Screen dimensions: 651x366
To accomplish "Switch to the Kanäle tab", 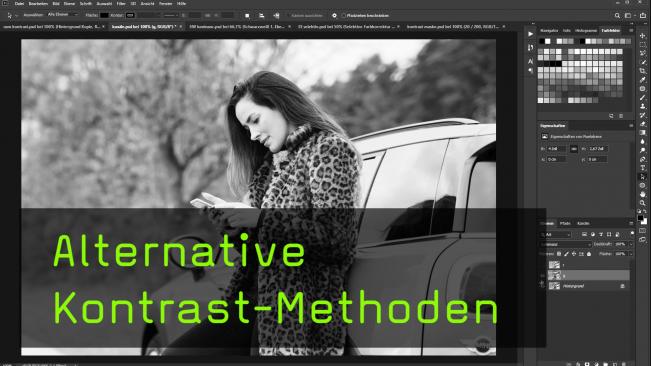I will click(x=583, y=223).
